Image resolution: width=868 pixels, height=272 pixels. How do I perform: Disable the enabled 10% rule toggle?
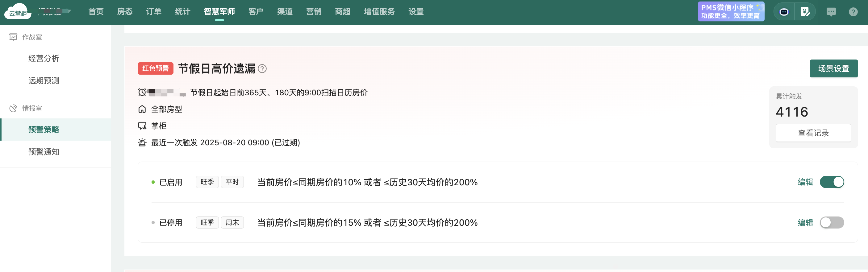(x=832, y=182)
